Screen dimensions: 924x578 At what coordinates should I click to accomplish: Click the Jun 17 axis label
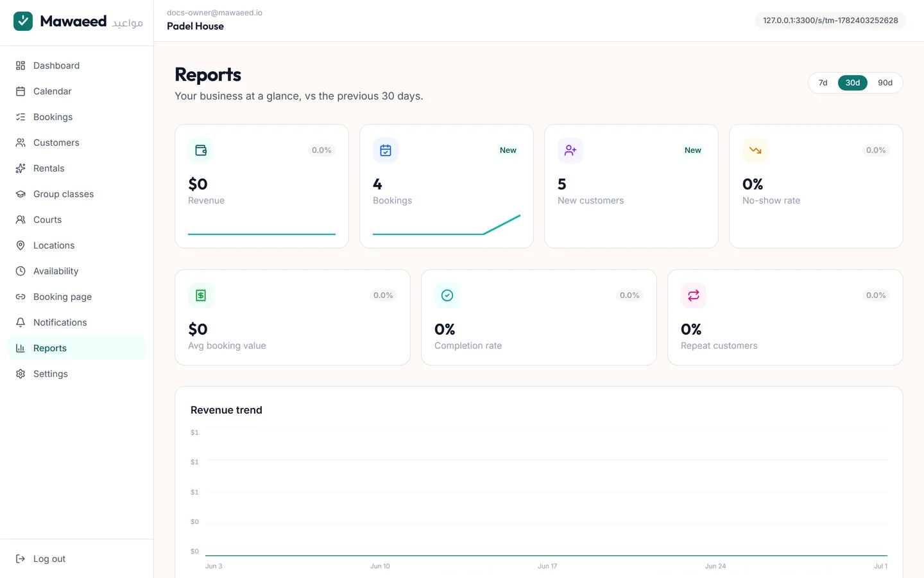pyautogui.click(x=547, y=566)
